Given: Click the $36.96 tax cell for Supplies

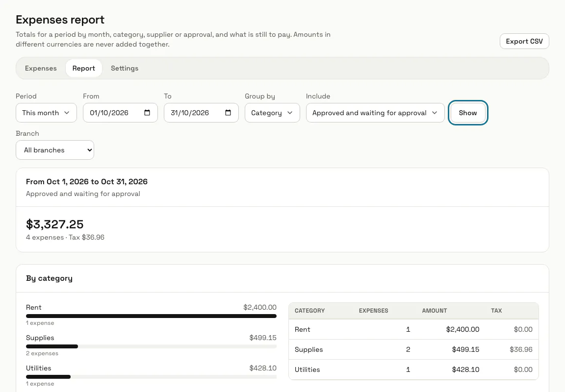Looking at the screenshot, I should pyautogui.click(x=521, y=349).
